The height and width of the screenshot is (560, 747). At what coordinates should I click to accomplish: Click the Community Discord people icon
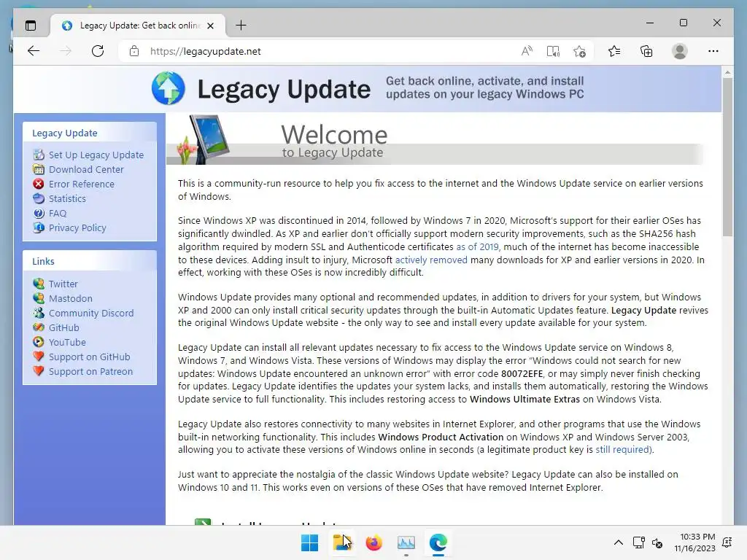[39, 313]
